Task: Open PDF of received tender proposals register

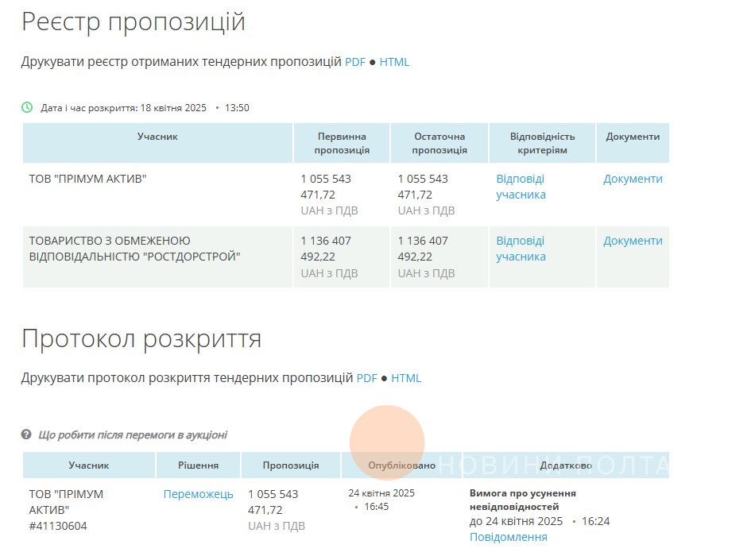Action: click(355, 62)
